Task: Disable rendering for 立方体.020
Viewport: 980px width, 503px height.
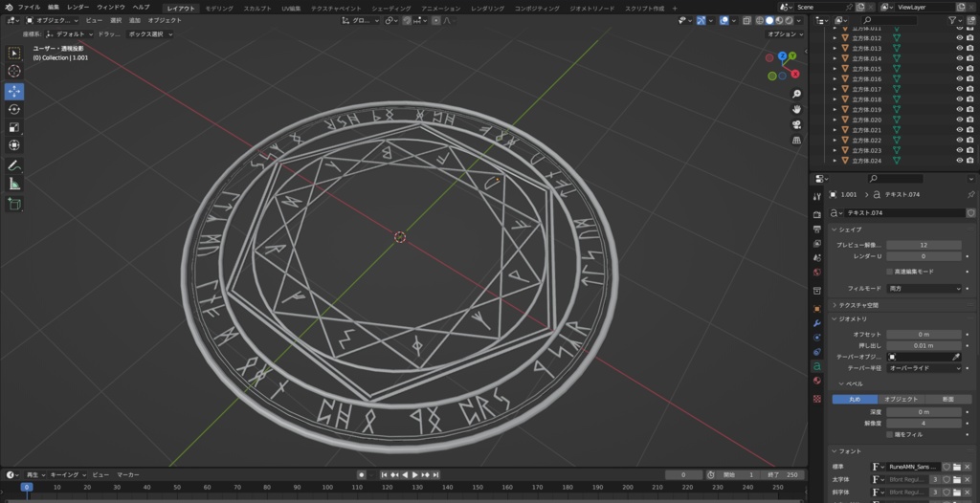Action: (x=970, y=120)
